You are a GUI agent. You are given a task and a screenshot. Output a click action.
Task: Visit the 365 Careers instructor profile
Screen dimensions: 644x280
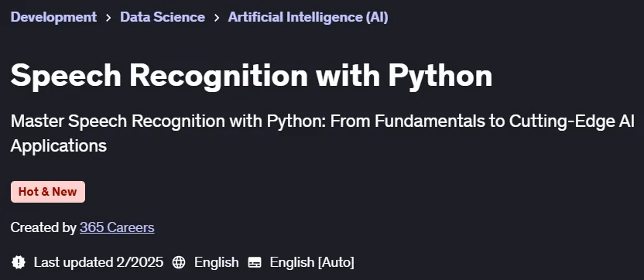(117, 227)
